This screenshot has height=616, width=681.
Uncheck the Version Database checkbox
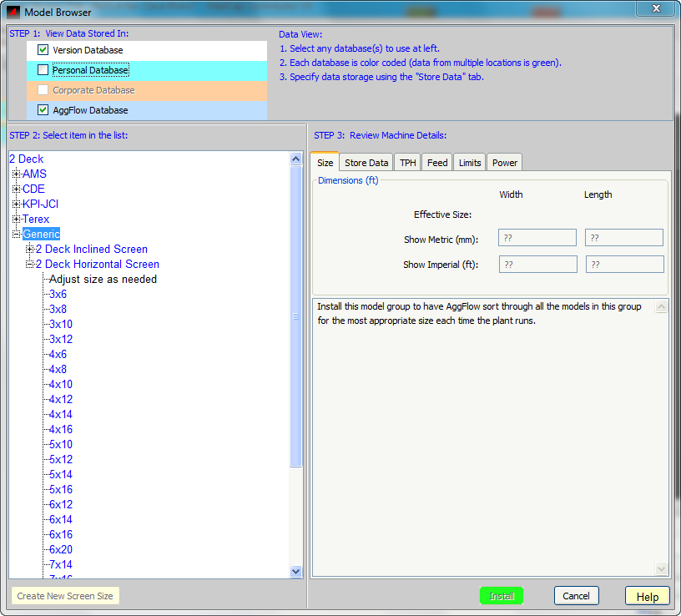[x=43, y=50]
